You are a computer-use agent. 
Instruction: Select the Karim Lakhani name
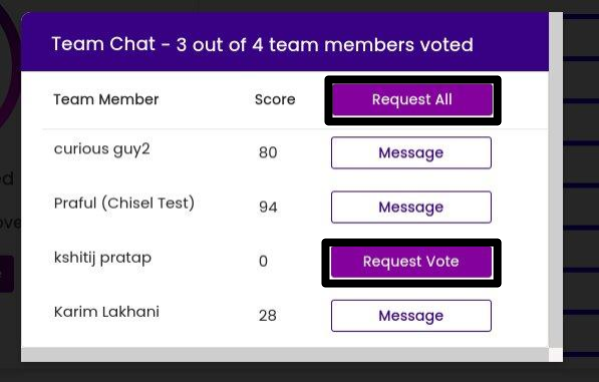pos(107,312)
